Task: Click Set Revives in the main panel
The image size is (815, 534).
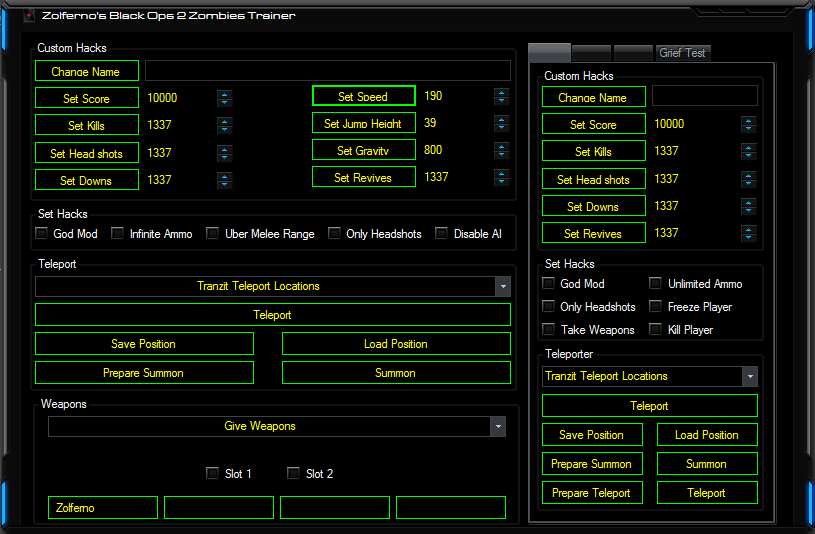Action: 364,177
